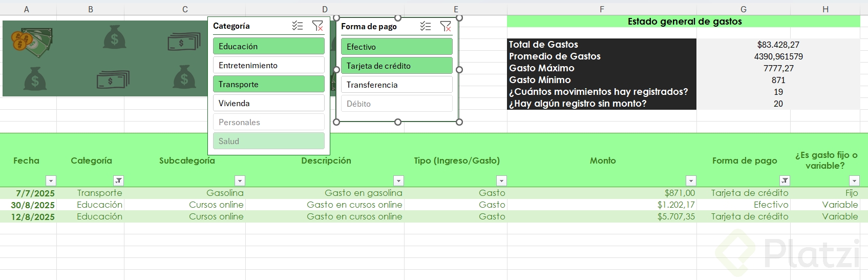Clear the filter on the Categoría slicer
Image resolution: width=868 pixels, height=280 pixels.
317,26
